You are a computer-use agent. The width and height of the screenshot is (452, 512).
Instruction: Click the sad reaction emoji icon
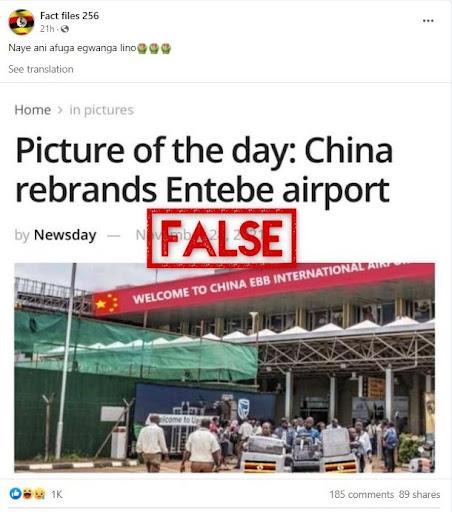pyautogui.click(x=39, y=493)
